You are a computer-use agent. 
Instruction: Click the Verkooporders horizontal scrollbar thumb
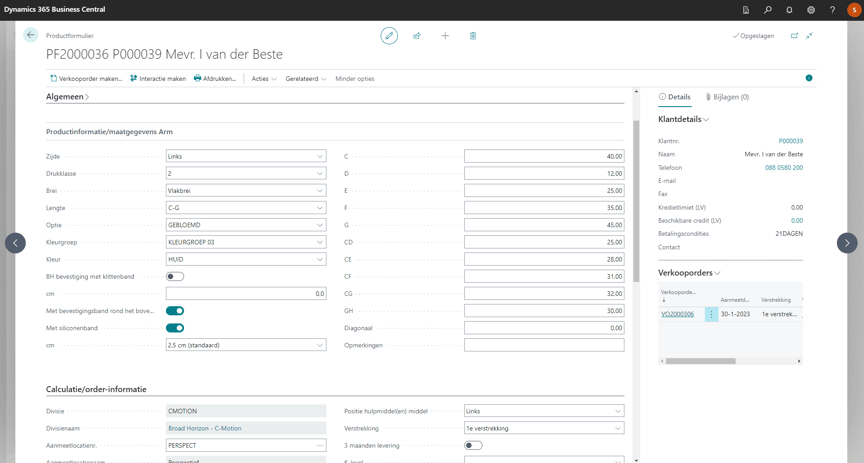click(700, 361)
